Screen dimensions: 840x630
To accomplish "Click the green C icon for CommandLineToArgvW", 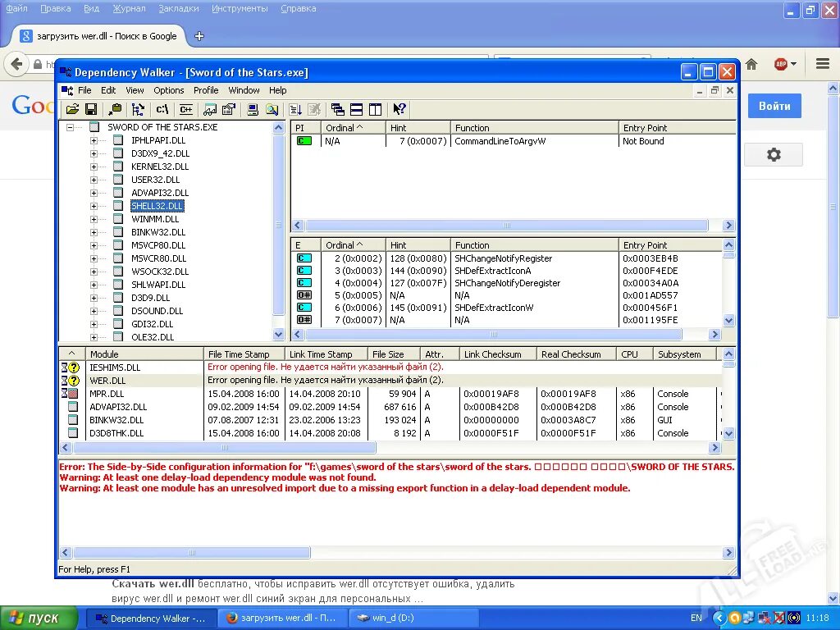I will pyautogui.click(x=304, y=141).
